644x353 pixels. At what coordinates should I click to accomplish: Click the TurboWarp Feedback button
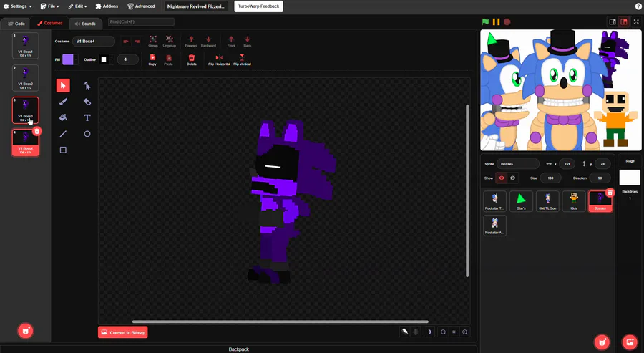[x=259, y=6]
